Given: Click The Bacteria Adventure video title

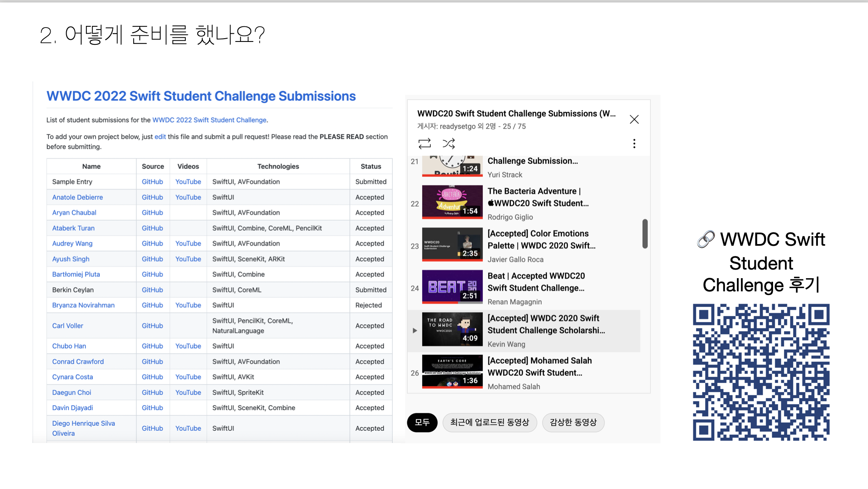Looking at the screenshot, I should coord(538,197).
